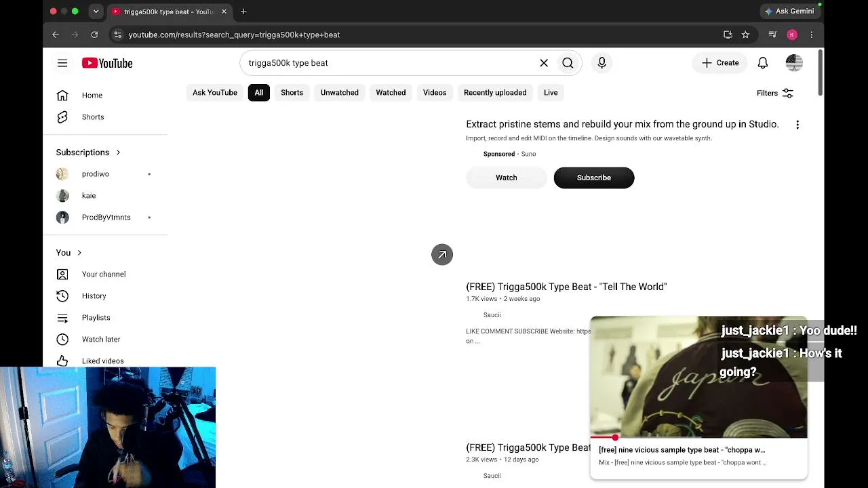This screenshot has height=488, width=868.
Task: Select the Videos filter chip
Action: click(435, 93)
